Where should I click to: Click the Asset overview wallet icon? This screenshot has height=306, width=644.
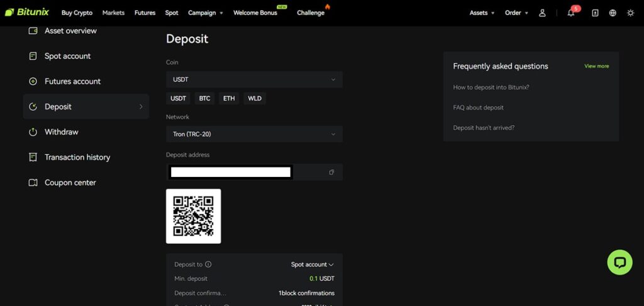click(x=33, y=31)
